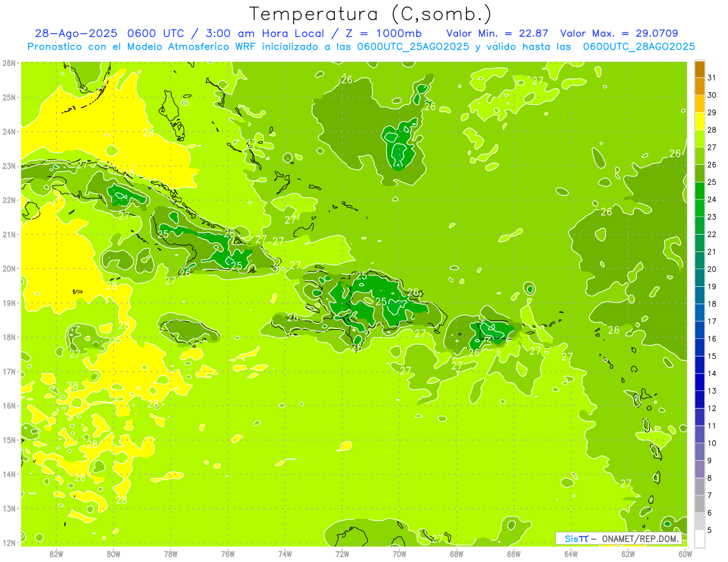Click the 70W longitude axis label
The width and height of the screenshot is (728, 562).
click(x=399, y=553)
